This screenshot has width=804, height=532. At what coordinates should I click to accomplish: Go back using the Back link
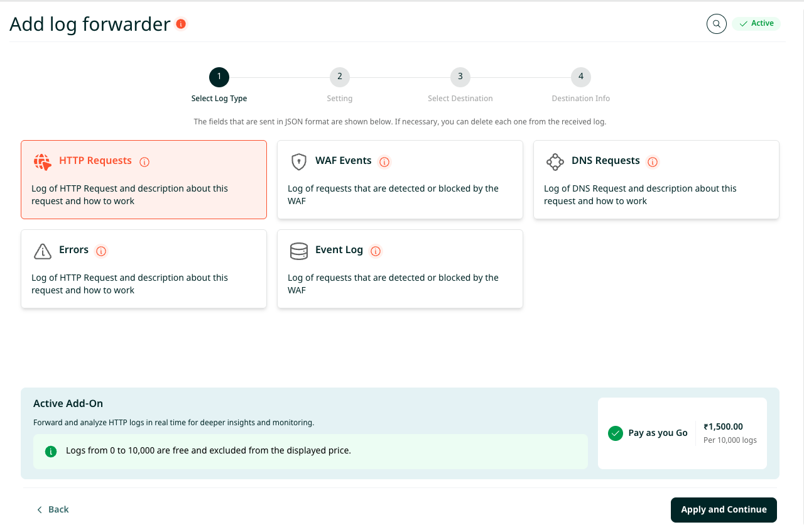(53, 509)
